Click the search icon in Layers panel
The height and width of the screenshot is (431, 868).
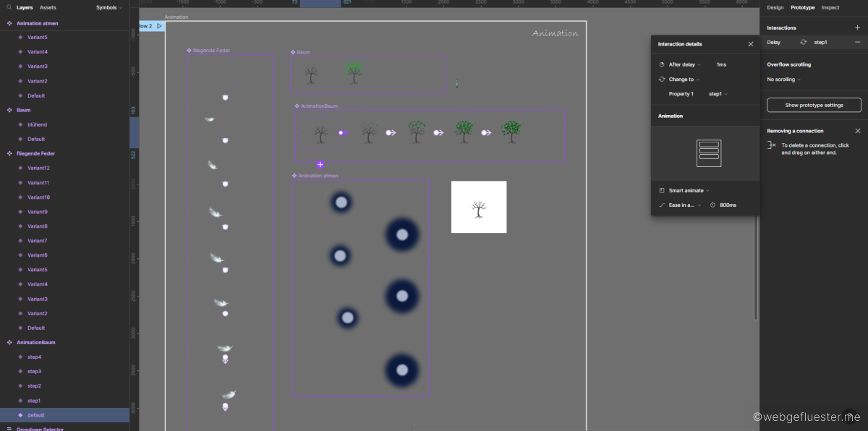pyautogui.click(x=9, y=7)
